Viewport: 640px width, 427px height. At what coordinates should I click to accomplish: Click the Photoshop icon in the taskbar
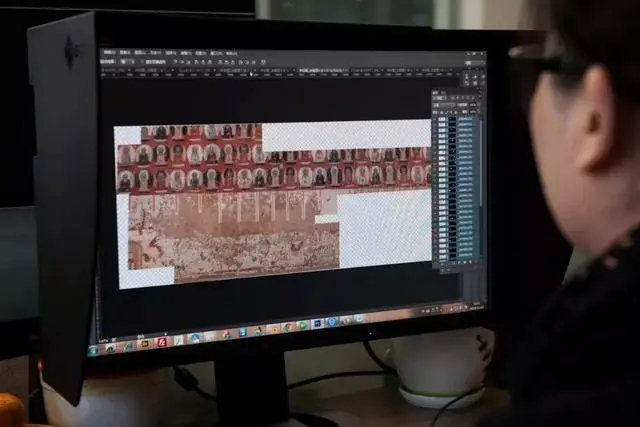[x=317, y=324]
